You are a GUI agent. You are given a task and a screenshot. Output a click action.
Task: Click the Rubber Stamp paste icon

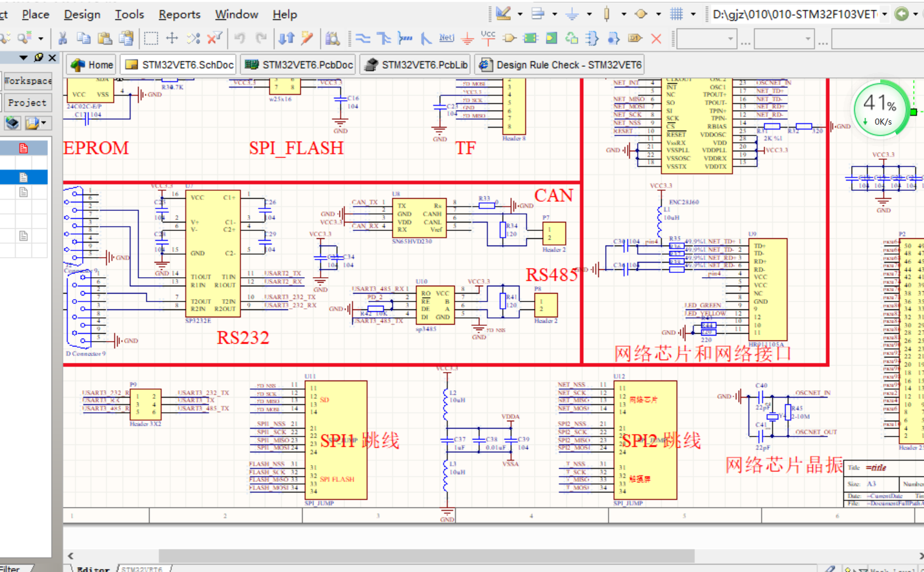[126, 39]
